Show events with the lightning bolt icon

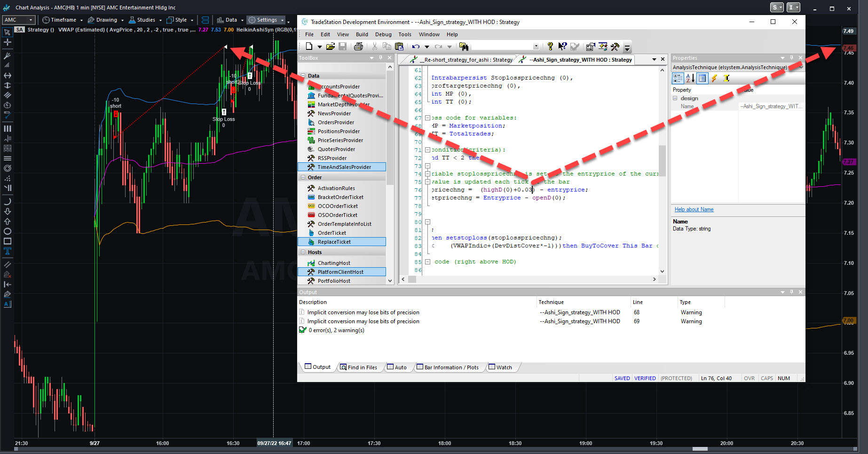(x=714, y=79)
